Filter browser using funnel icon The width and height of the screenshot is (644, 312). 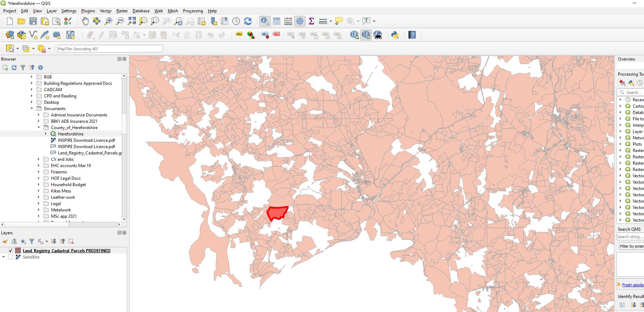click(x=23, y=68)
